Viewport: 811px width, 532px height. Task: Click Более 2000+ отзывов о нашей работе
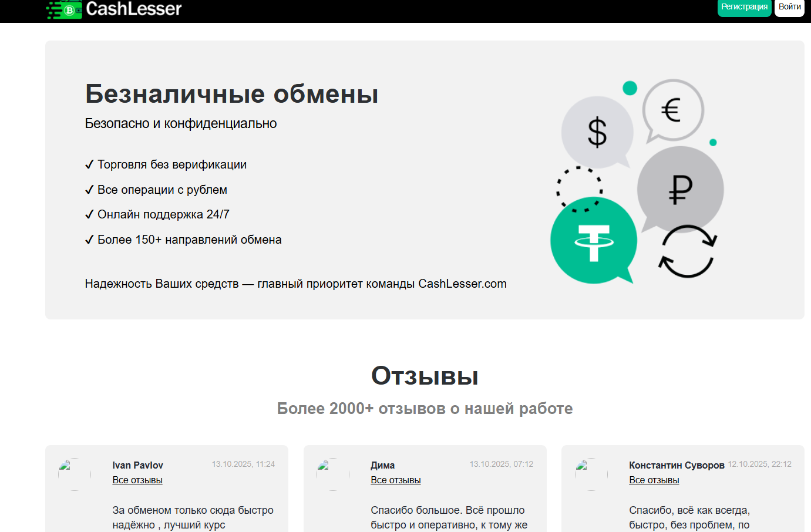(425, 409)
